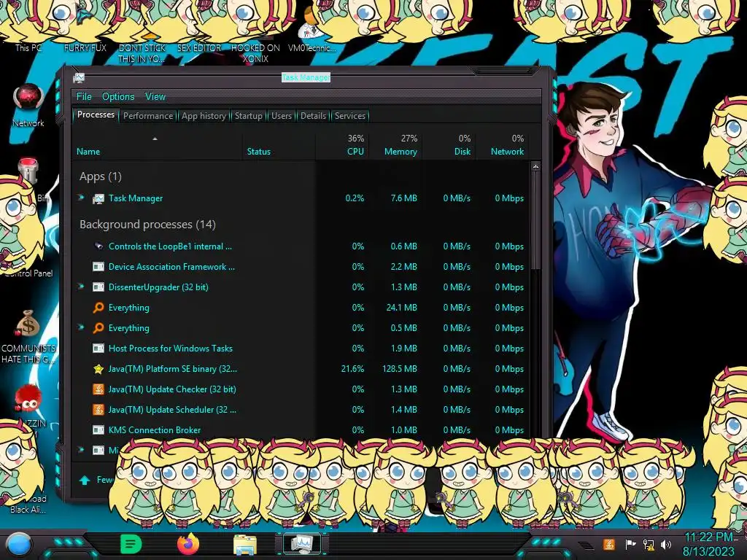
Task: Click the Java Update Scheduler icon
Action: tap(98, 410)
